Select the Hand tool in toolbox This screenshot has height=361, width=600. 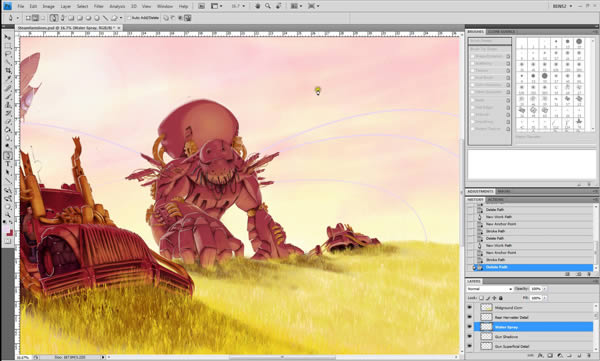[7, 207]
